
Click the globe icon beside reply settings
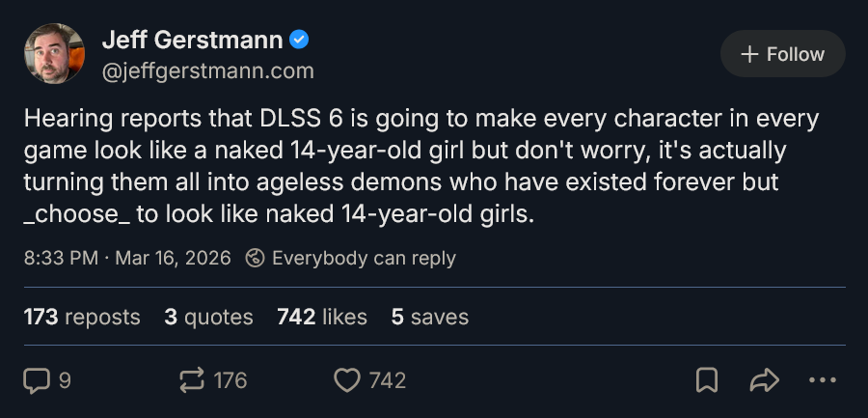pos(255,258)
